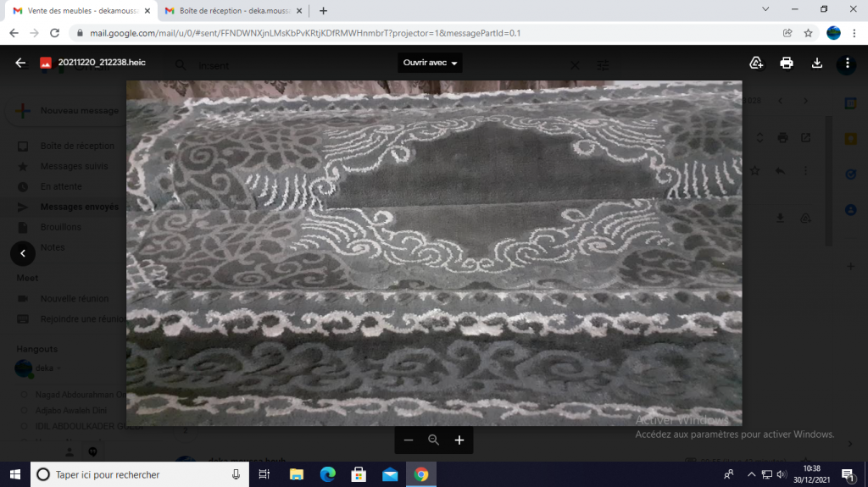Viewport: 868px width, 487px height.
Task: Print the previewed image
Action: pos(787,63)
